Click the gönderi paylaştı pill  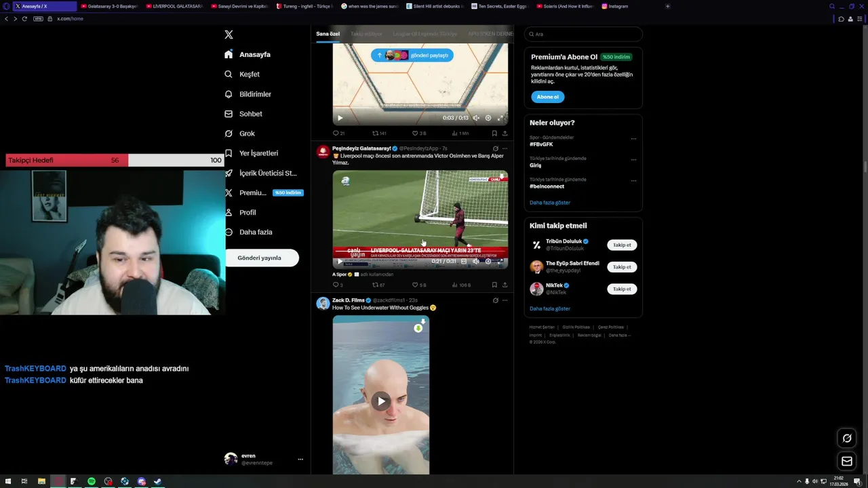click(x=412, y=56)
